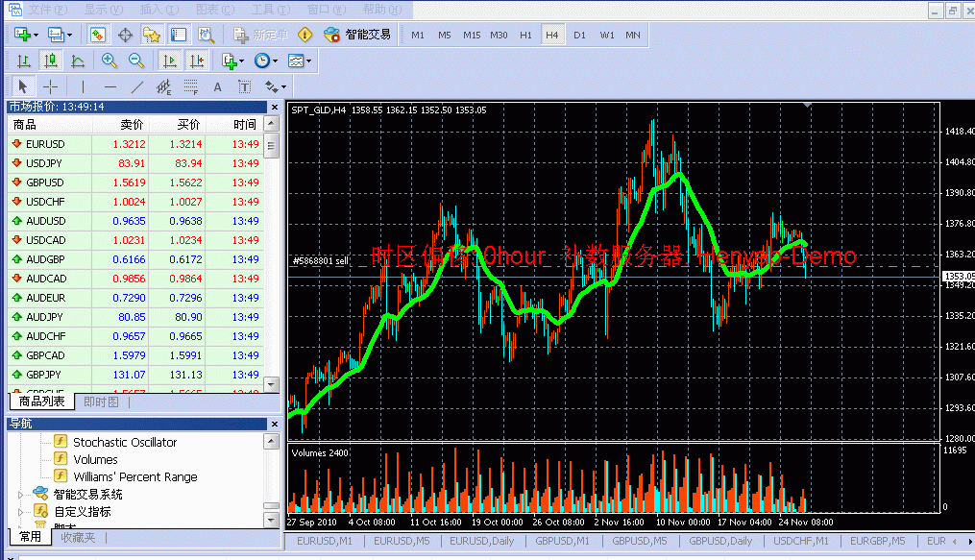
Task: Select the vertical line drawing tool
Action: click(83, 86)
